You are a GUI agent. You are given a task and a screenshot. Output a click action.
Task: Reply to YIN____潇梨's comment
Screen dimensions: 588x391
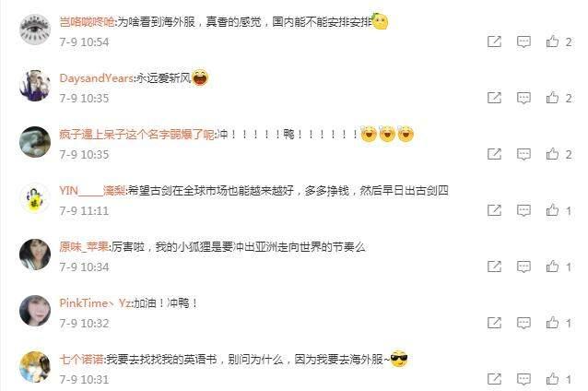tap(523, 210)
